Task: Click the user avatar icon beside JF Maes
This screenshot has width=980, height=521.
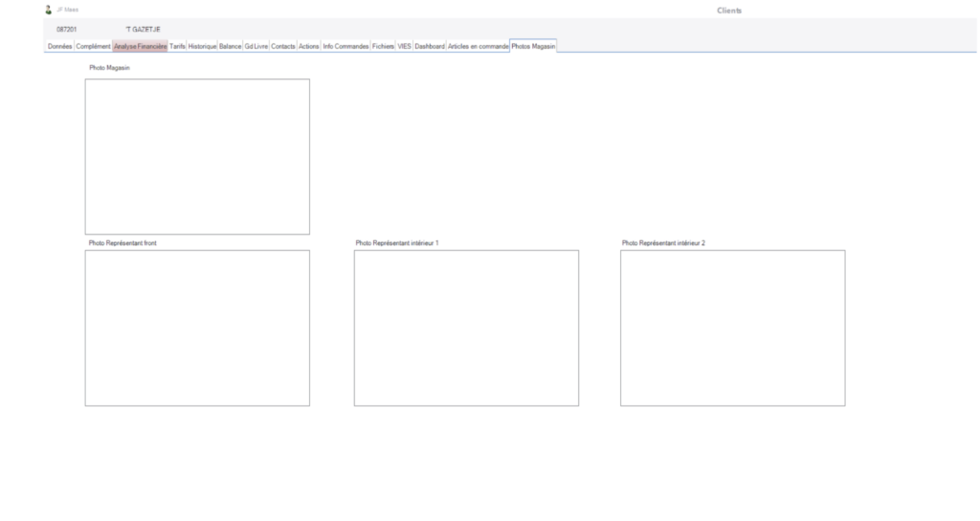Action: pos(49,10)
